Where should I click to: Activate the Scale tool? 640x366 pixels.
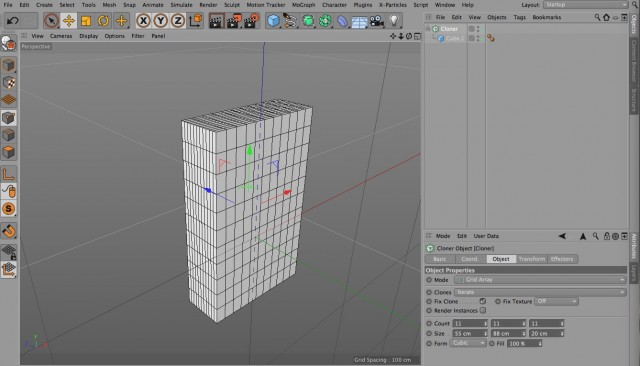pyautogui.click(x=86, y=20)
